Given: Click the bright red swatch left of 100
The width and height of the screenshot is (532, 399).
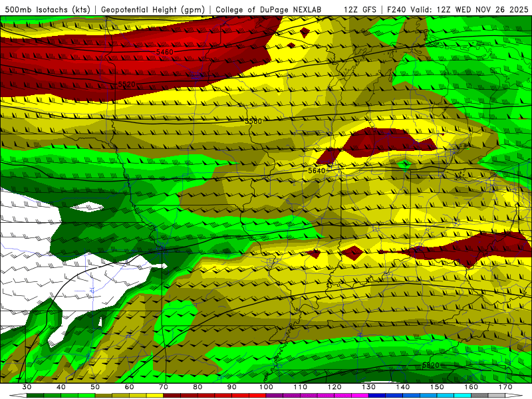Looking at the screenshot, I should (257, 396).
